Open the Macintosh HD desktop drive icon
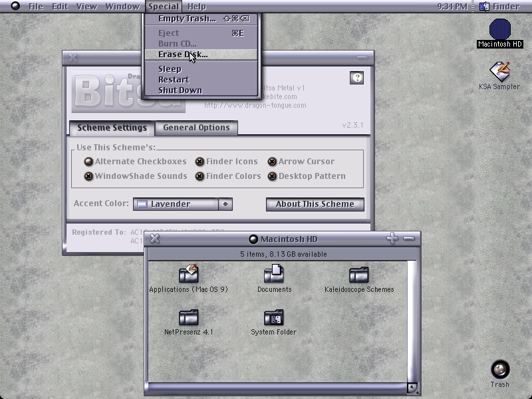The width and height of the screenshot is (532, 399). [x=499, y=29]
